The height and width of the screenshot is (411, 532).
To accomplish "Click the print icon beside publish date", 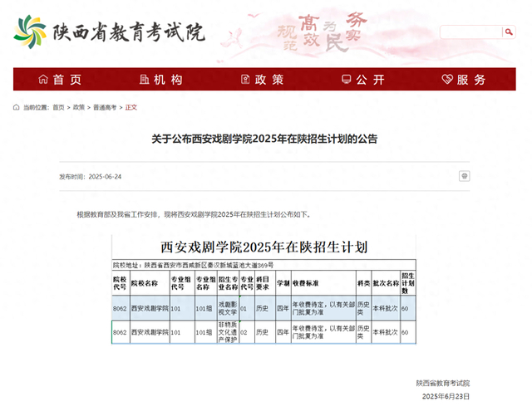I will (x=464, y=176).
